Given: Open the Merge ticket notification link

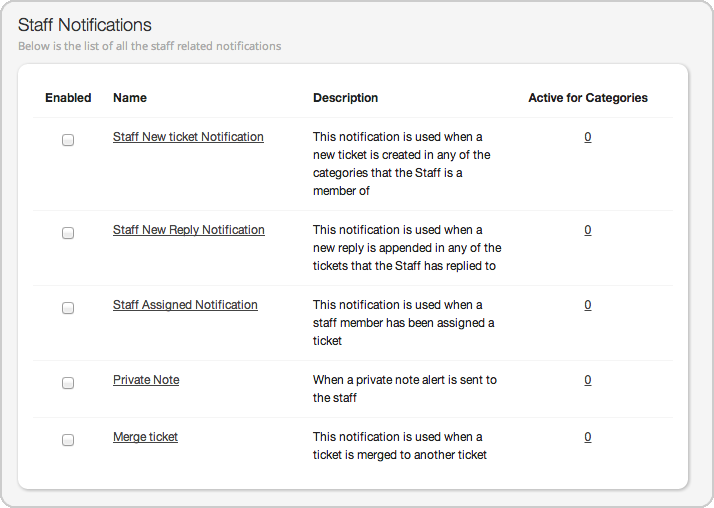Looking at the screenshot, I should click(x=145, y=437).
